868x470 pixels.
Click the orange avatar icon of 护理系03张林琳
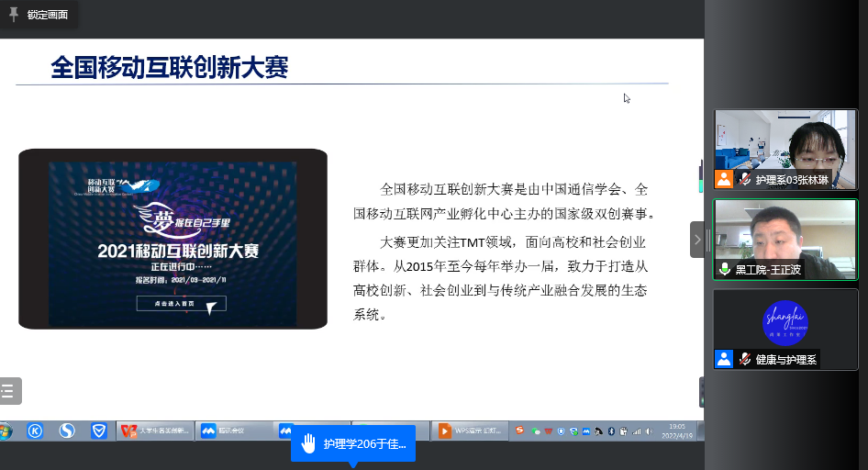(x=725, y=180)
